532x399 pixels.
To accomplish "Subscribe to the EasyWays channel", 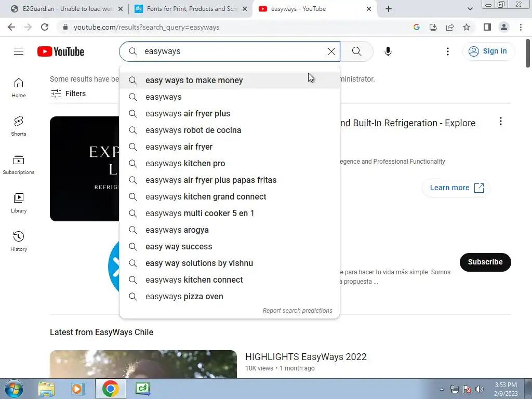I will [485, 262].
